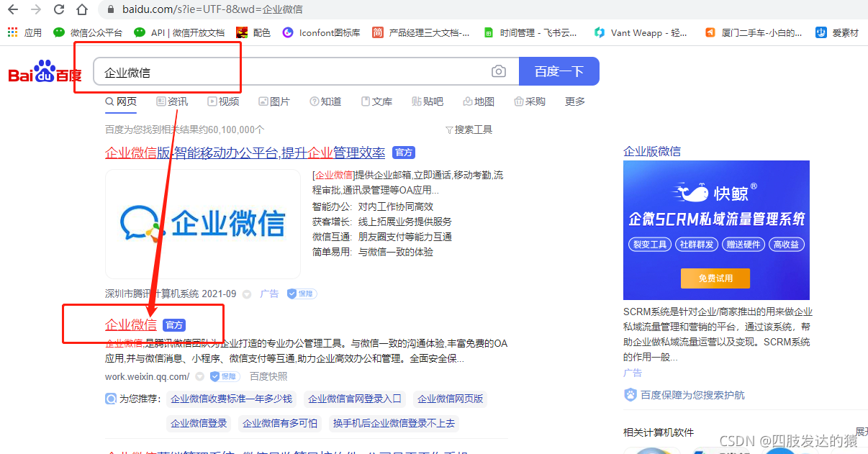Reload the page with refresh icon
The height and width of the screenshot is (454, 868).
[59, 9]
